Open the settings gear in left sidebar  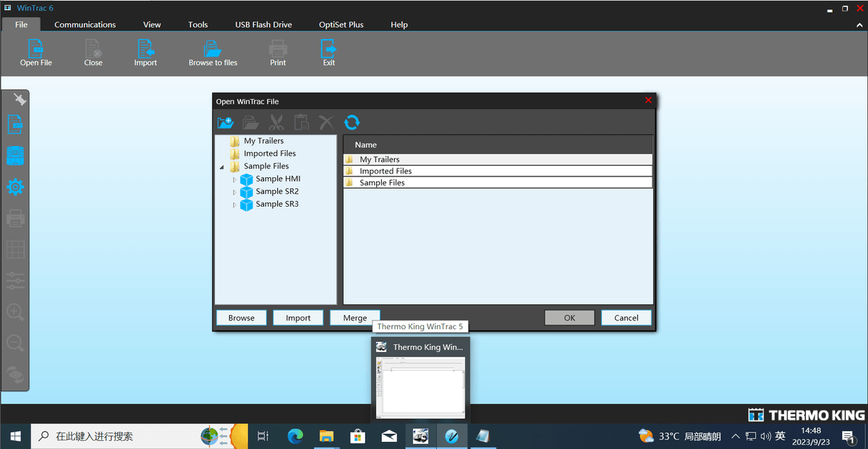[15, 187]
